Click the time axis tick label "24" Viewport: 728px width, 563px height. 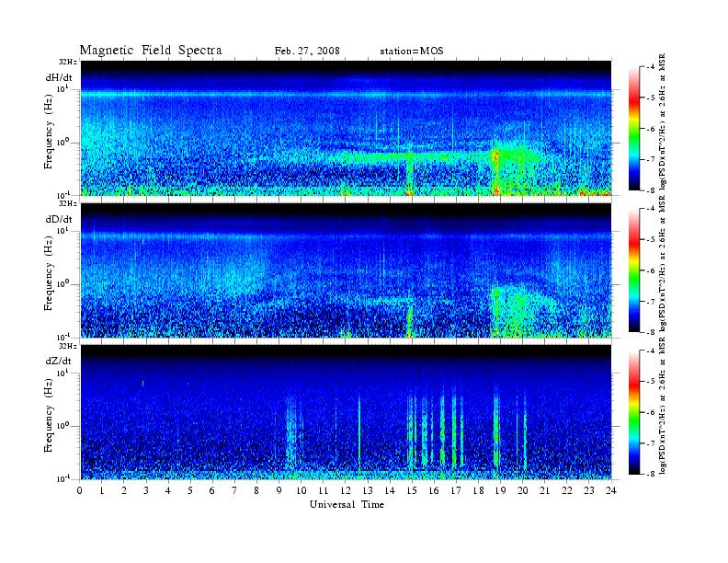click(610, 491)
